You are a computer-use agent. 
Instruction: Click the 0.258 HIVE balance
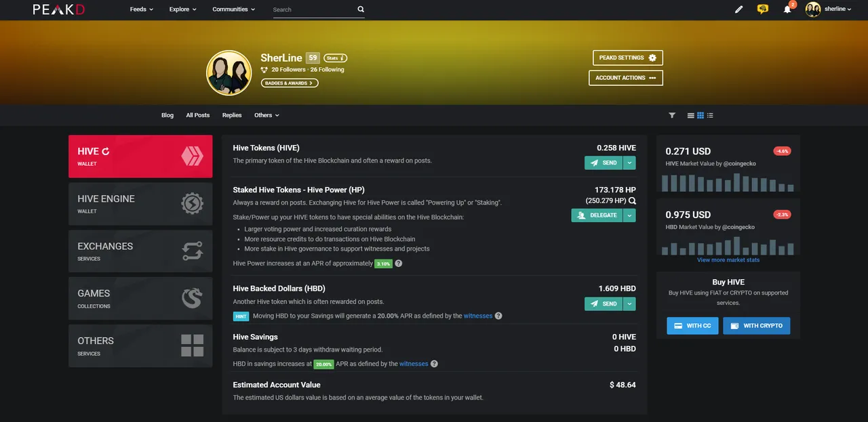[x=616, y=148]
